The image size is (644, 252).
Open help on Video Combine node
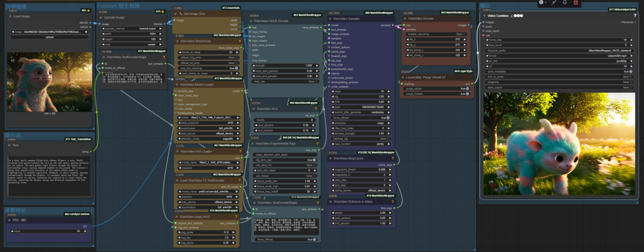tap(636, 15)
